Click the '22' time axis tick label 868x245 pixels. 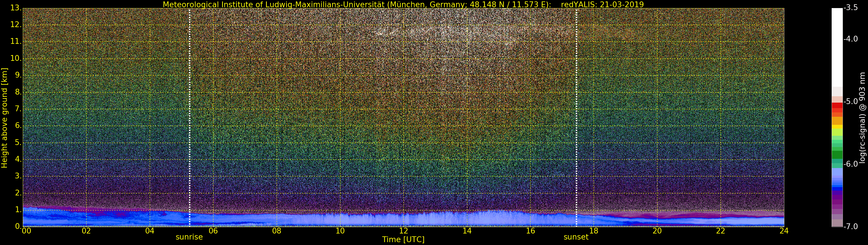point(720,231)
